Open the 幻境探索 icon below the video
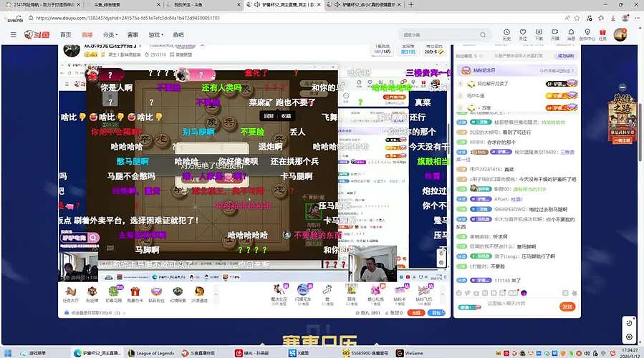Screen dimensions: 644x358 tap(178, 294)
